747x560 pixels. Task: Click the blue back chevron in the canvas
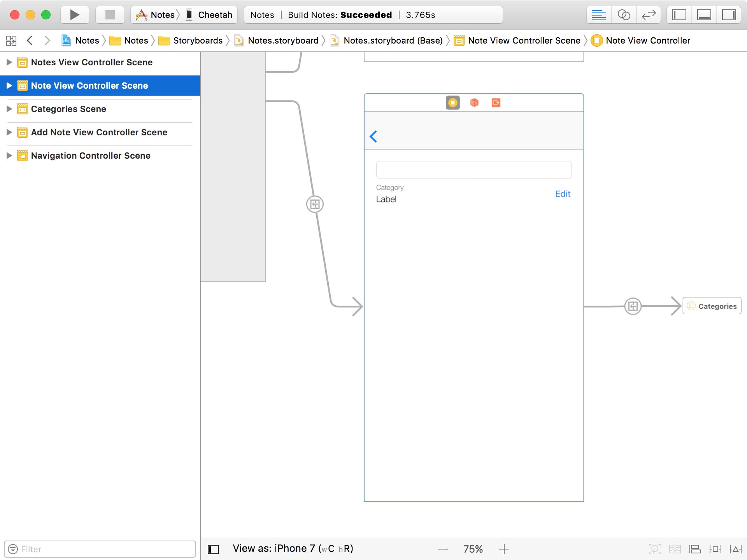tap(373, 136)
